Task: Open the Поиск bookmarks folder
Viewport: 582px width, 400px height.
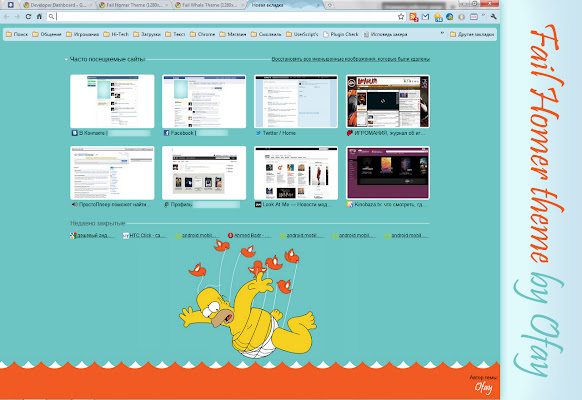Action: [17, 34]
